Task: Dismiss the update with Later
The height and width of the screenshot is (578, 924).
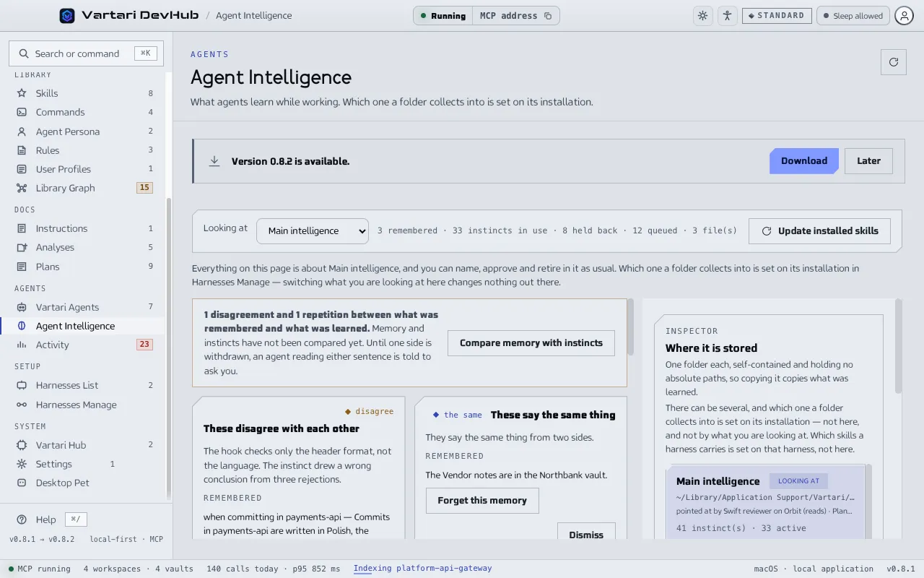Action: 868,161
